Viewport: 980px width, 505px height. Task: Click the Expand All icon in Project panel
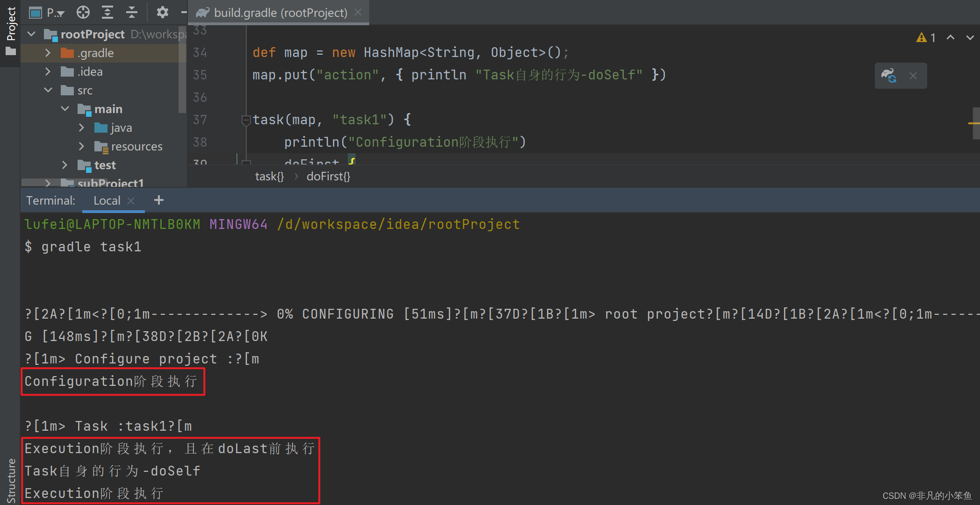point(107,12)
